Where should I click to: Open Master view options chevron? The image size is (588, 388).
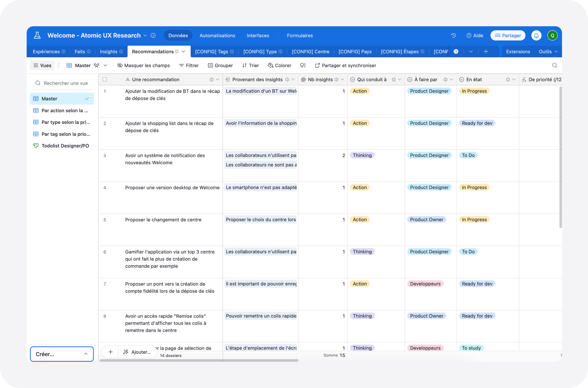pyautogui.click(x=105, y=65)
